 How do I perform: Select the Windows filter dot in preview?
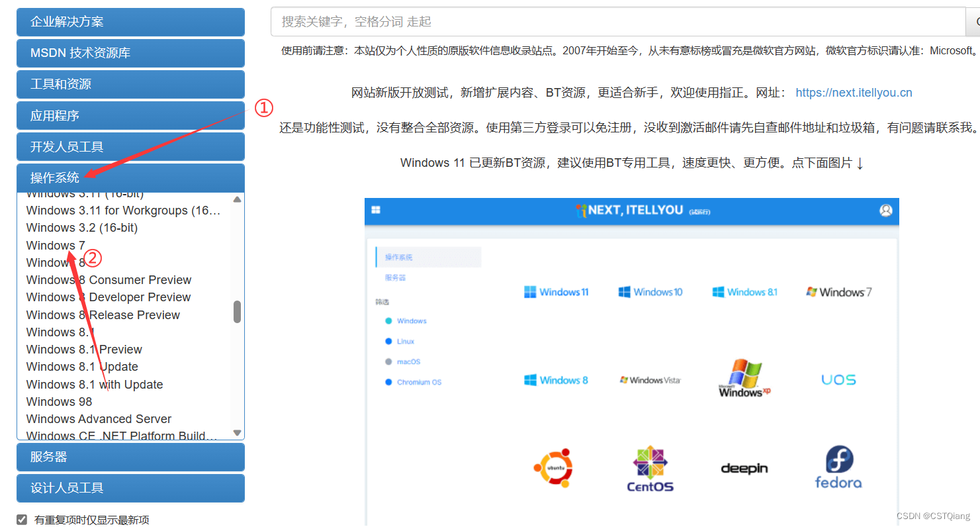(x=389, y=321)
